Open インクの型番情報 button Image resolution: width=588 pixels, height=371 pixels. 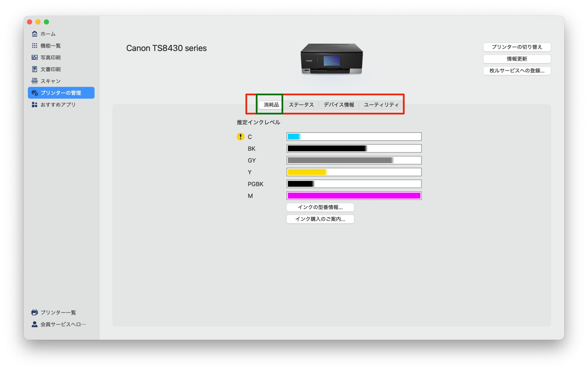[x=320, y=207]
